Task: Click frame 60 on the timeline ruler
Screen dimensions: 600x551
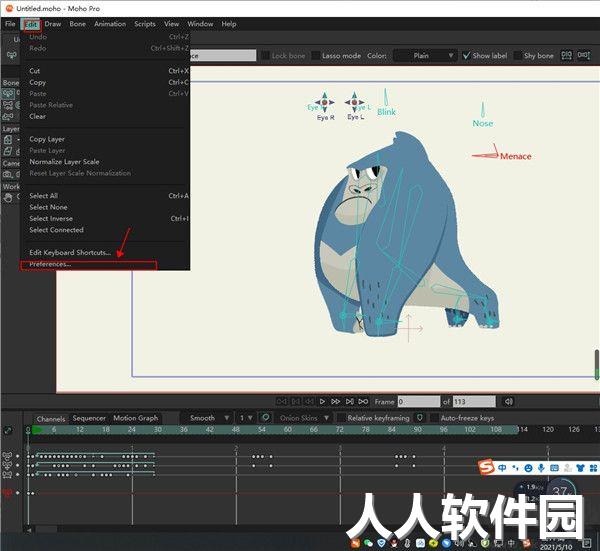Action: click(x=288, y=429)
